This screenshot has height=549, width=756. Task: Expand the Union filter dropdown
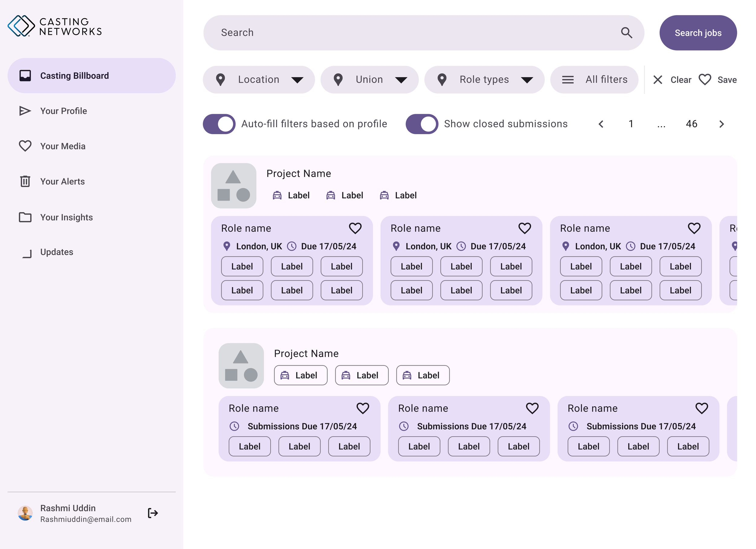[369, 80]
